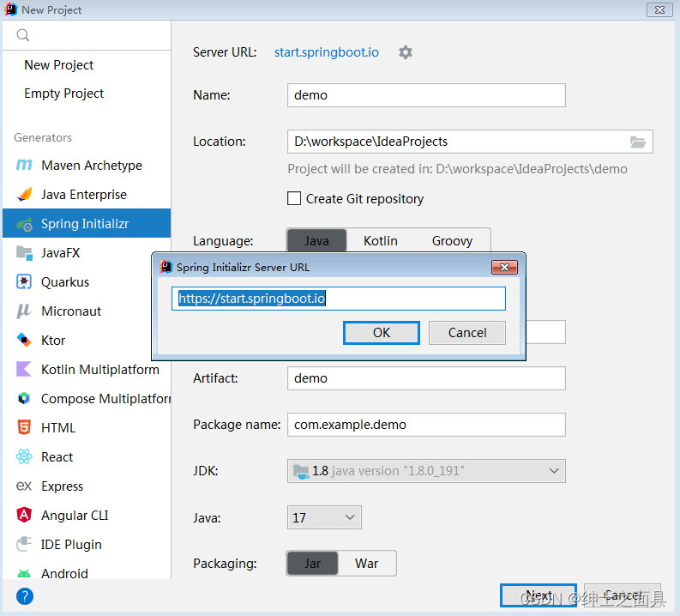Click the Quarkus icon
This screenshot has height=616, width=680.
(24, 282)
